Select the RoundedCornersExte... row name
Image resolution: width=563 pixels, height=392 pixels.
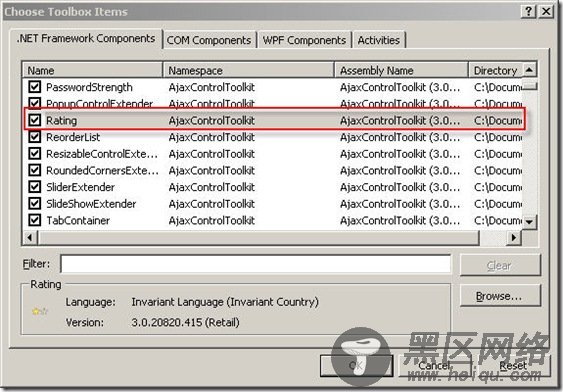pyautogui.click(x=102, y=171)
